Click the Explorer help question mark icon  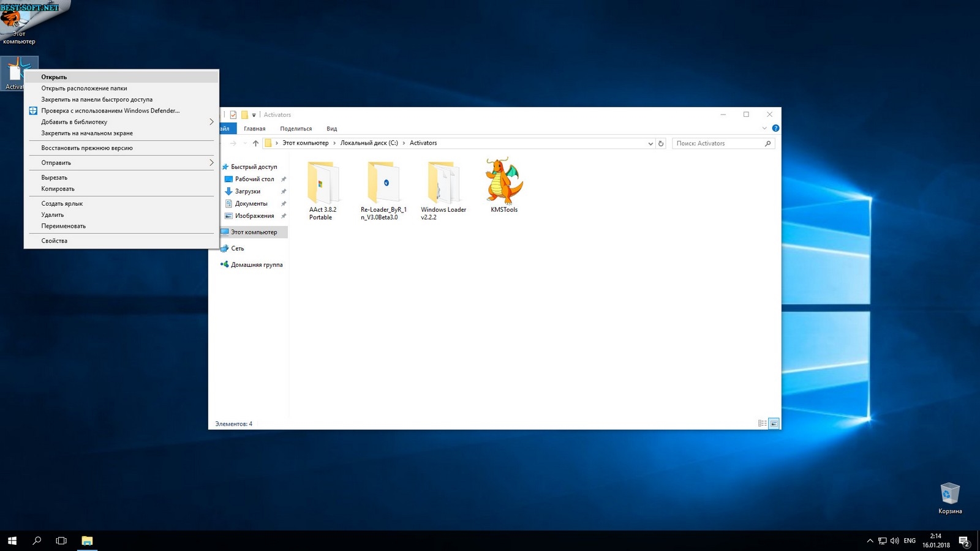point(775,128)
